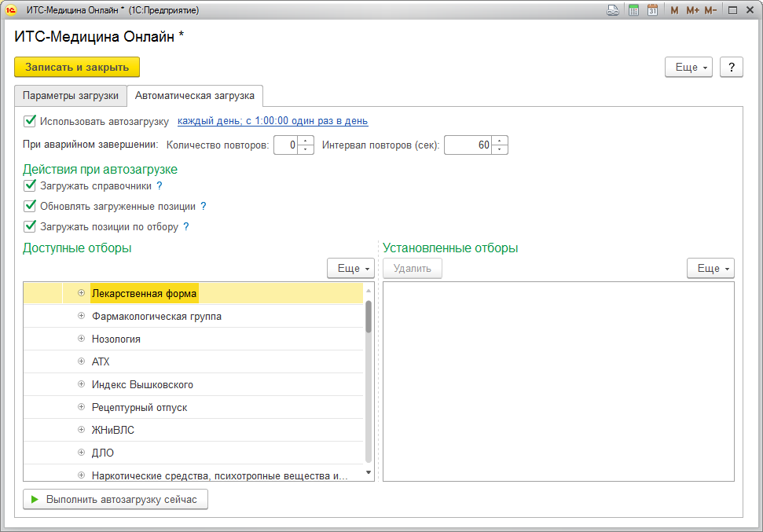Select the Лекарственная форма row
Image resolution: width=763 pixels, height=532 pixels.
point(193,293)
